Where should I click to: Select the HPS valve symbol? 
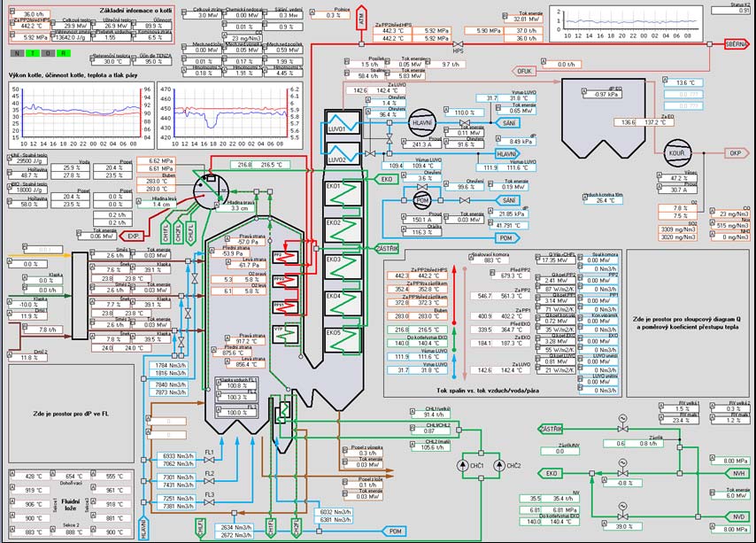[x=458, y=44]
